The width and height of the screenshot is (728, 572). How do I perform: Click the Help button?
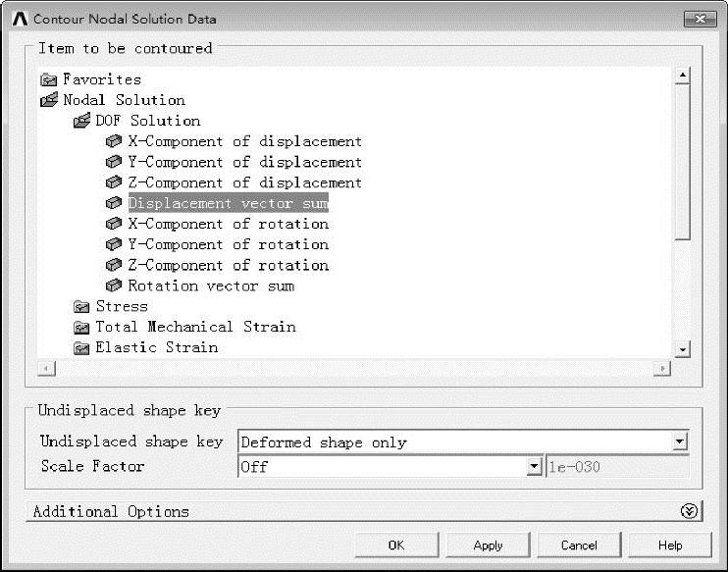coord(669,545)
